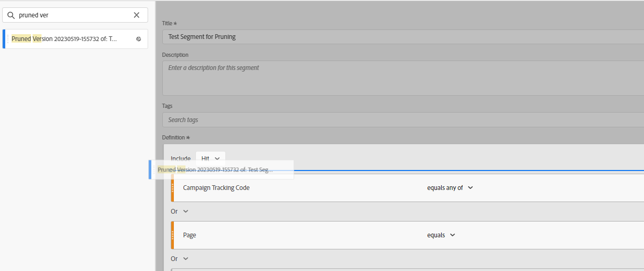Viewport: 644px width, 271px height.
Task: Click the magnifier icon in the search box
Action: (11, 15)
